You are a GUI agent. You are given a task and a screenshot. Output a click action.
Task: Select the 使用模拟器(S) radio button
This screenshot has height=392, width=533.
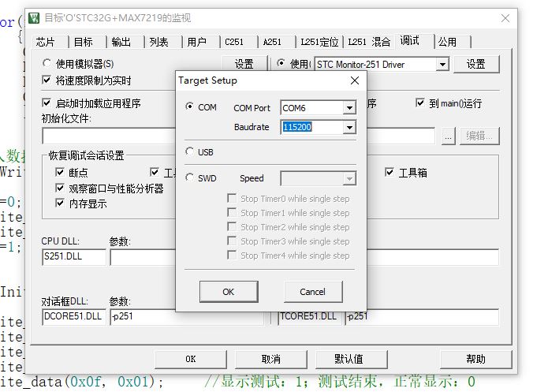[x=47, y=63]
